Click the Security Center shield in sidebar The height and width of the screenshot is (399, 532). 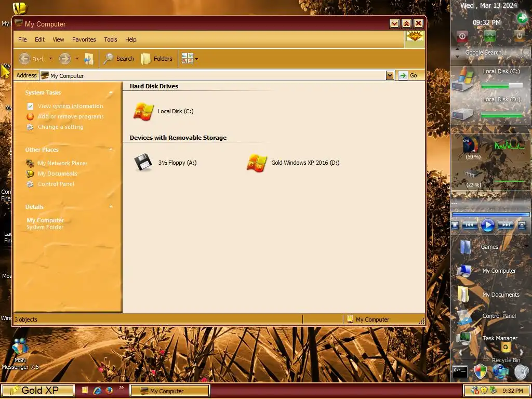[x=480, y=371]
